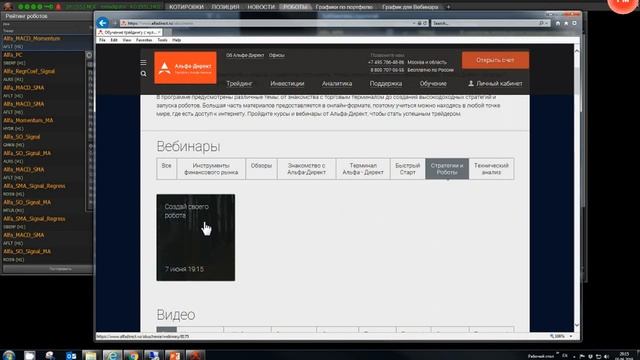The width and height of the screenshot is (640, 360).
Task: Open Outlook from the taskbar
Action: [x=71, y=356]
